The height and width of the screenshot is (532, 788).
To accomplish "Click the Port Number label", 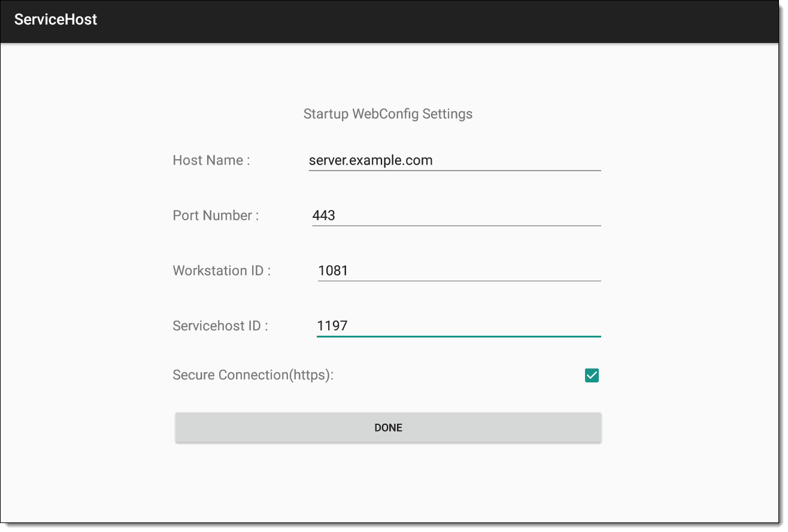I will pyautogui.click(x=216, y=215).
